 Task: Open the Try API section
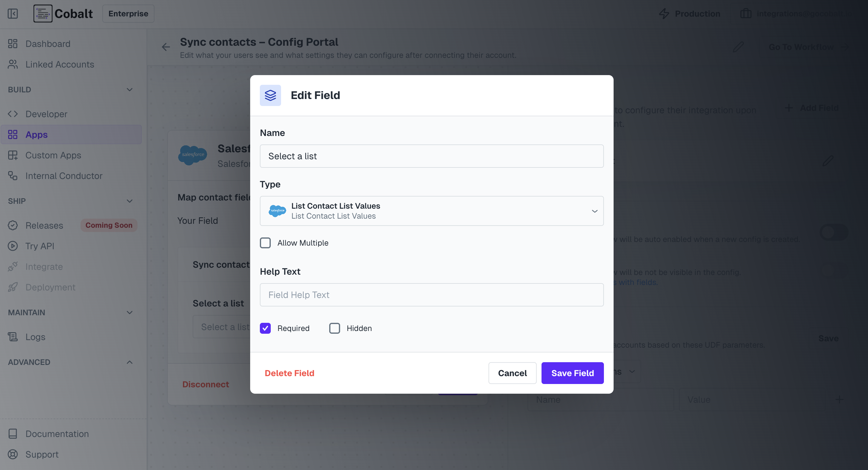(x=39, y=246)
